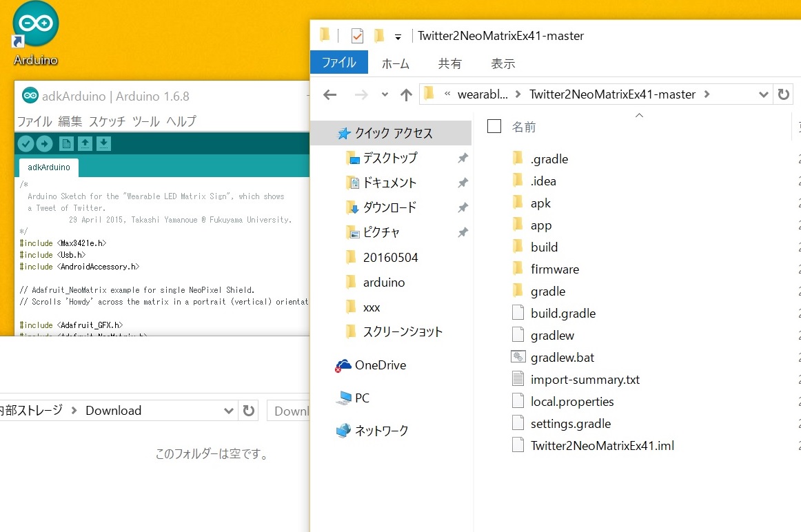This screenshot has width=801, height=532.
Task: Click the Download breadcrumb in back window
Action: [x=114, y=411]
